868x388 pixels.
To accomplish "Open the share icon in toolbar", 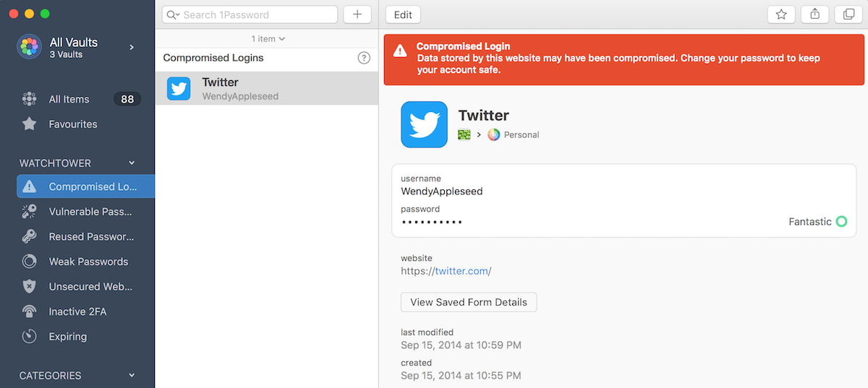I will [x=815, y=14].
